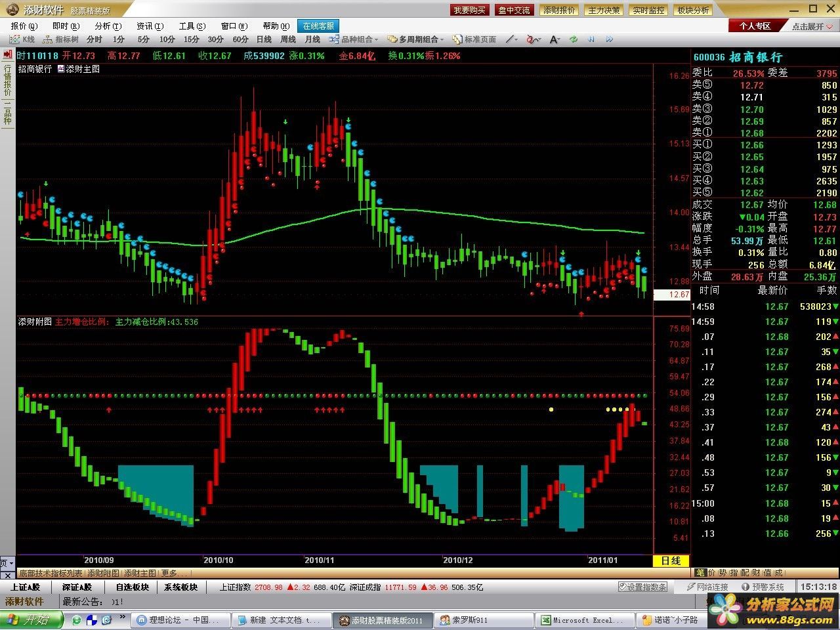Open the 分析 menu
Viewport: 840px width, 630px height.
pos(108,26)
